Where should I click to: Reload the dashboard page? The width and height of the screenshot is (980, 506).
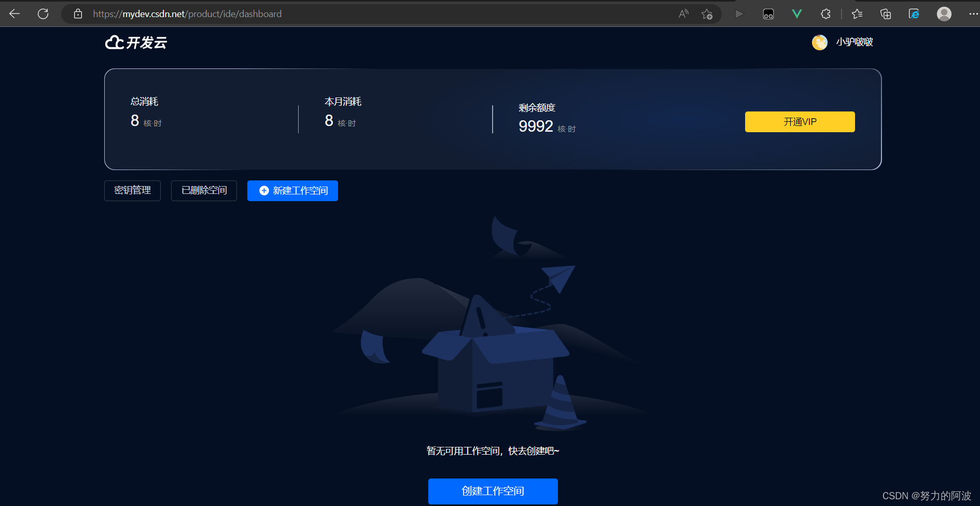43,14
